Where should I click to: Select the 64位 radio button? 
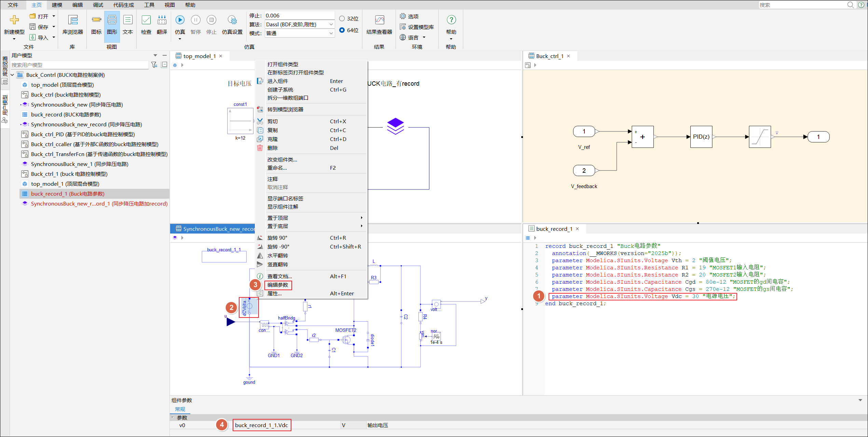[342, 30]
